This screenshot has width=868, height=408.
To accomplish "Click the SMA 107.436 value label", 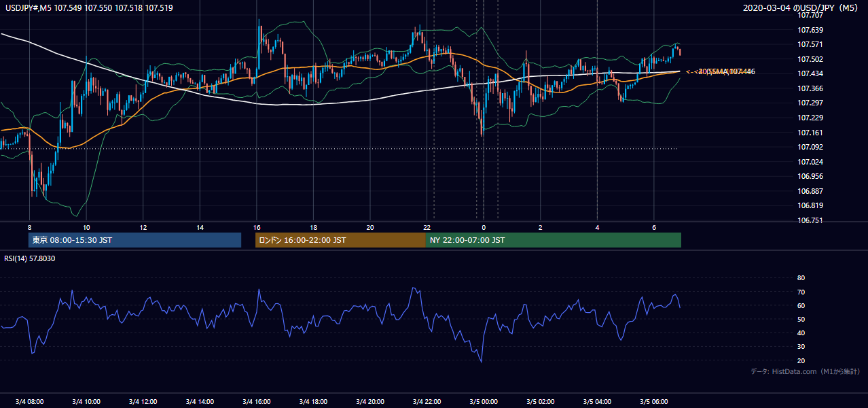I will point(721,71).
